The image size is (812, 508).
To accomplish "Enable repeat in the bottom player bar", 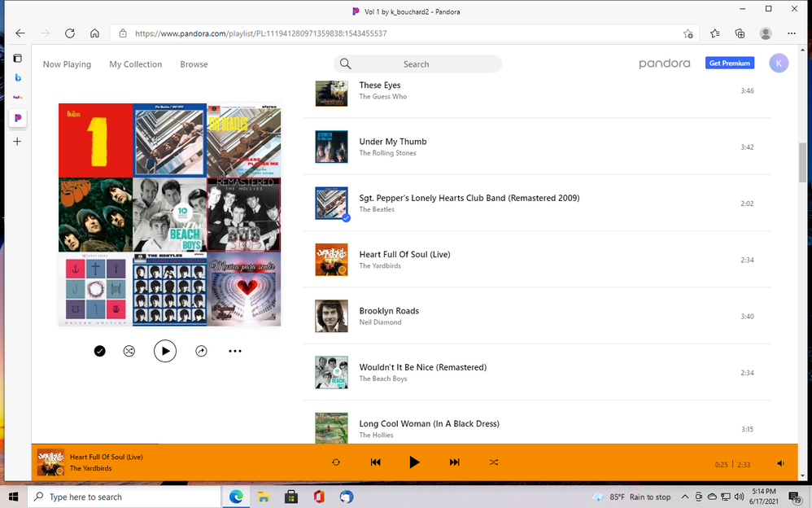I will tap(335, 462).
